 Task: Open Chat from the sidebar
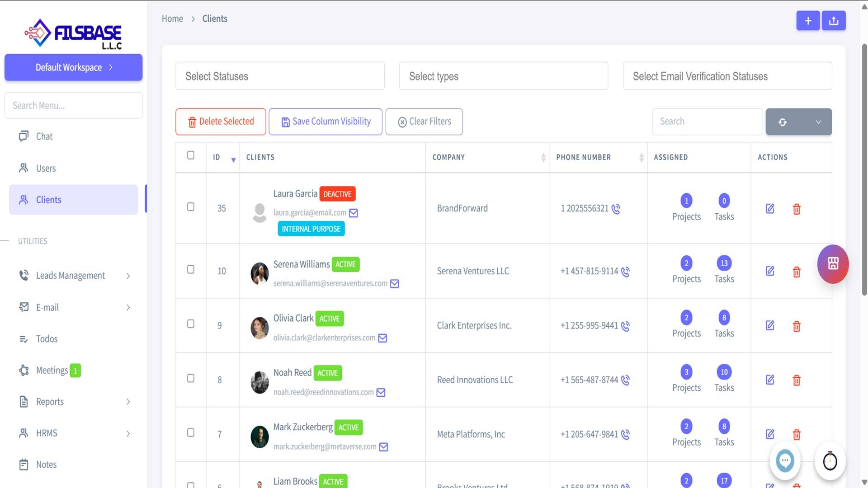click(x=44, y=136)
